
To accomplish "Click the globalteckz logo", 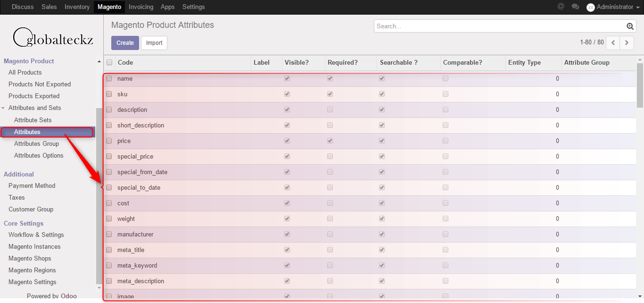I will click(x=52, y=37).
